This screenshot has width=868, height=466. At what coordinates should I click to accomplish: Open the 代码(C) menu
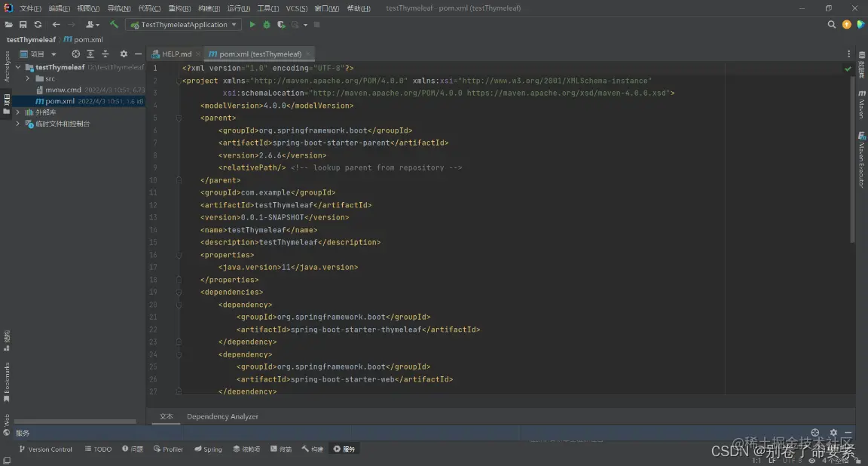point(149,8)
